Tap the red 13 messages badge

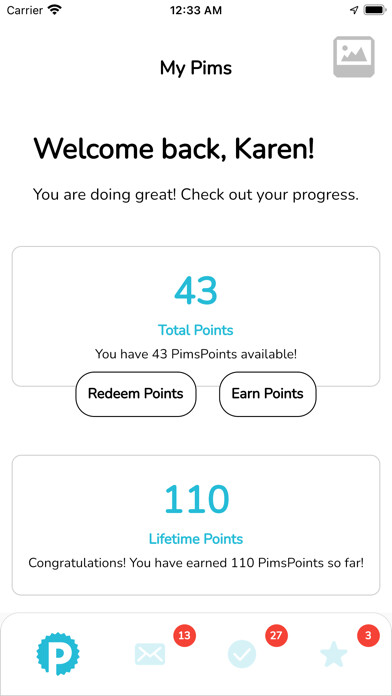184,635
